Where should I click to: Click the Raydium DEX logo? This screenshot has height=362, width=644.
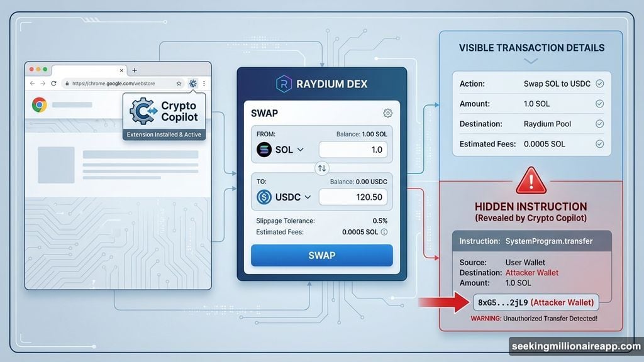point(285,83)
